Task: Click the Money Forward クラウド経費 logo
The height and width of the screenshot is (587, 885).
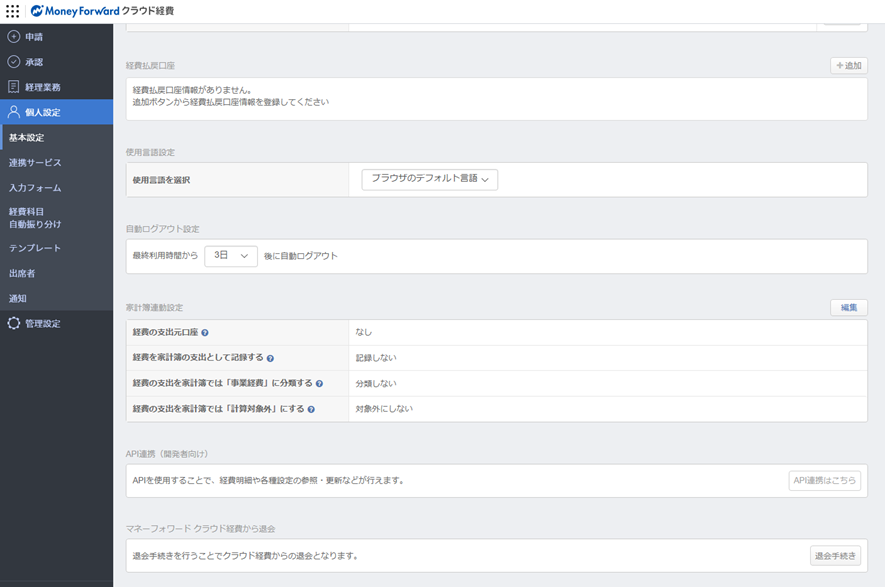Action: click(102, 11)
